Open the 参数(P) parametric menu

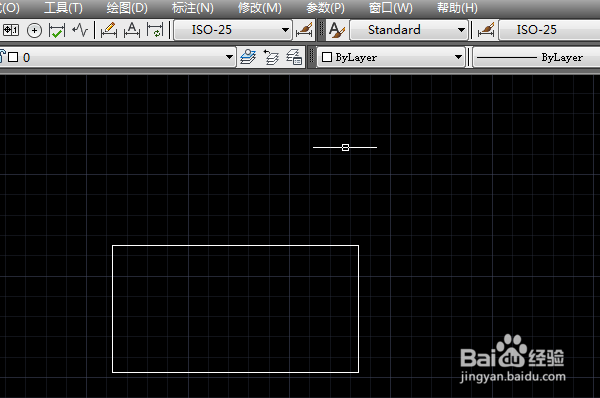tap(325, 8)
